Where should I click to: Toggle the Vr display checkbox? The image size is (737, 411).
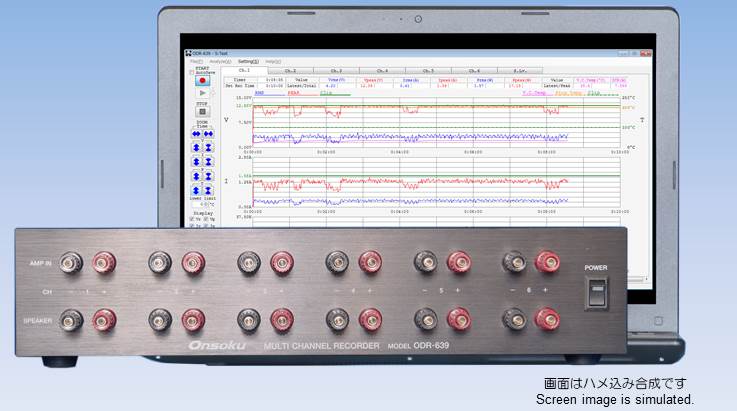pos(192,219)
